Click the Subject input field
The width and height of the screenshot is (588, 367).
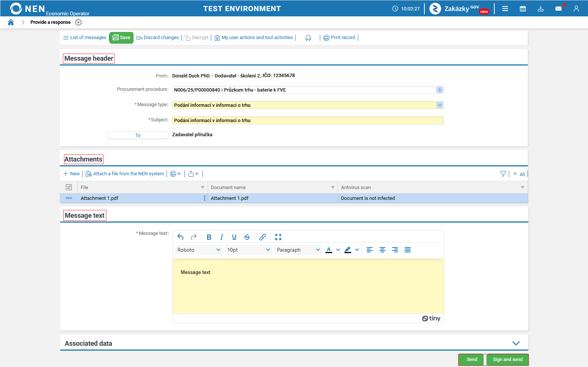click(x=308, y=120)
